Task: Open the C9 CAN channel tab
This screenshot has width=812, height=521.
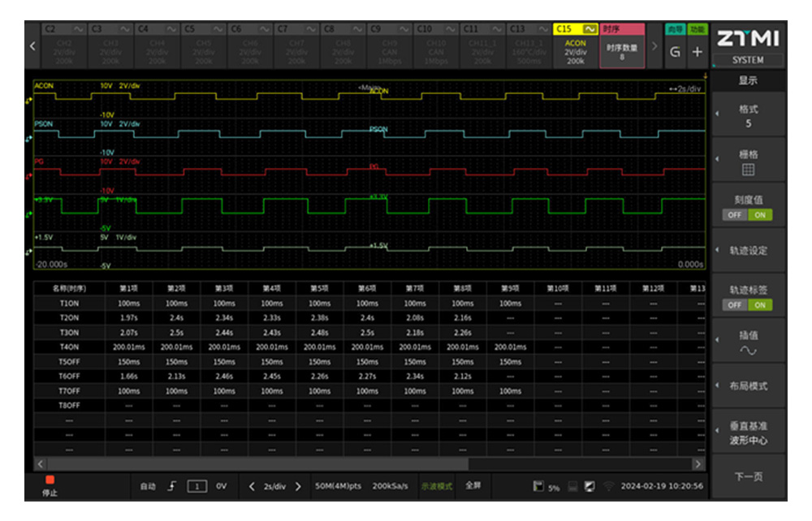Action: [x=390, y=45]
